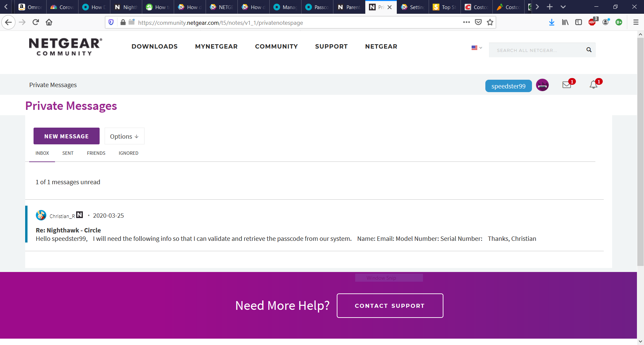Focus the Search All Netgear field
The width and height of the screenshot is (644, 345).
tap(537, 50)
